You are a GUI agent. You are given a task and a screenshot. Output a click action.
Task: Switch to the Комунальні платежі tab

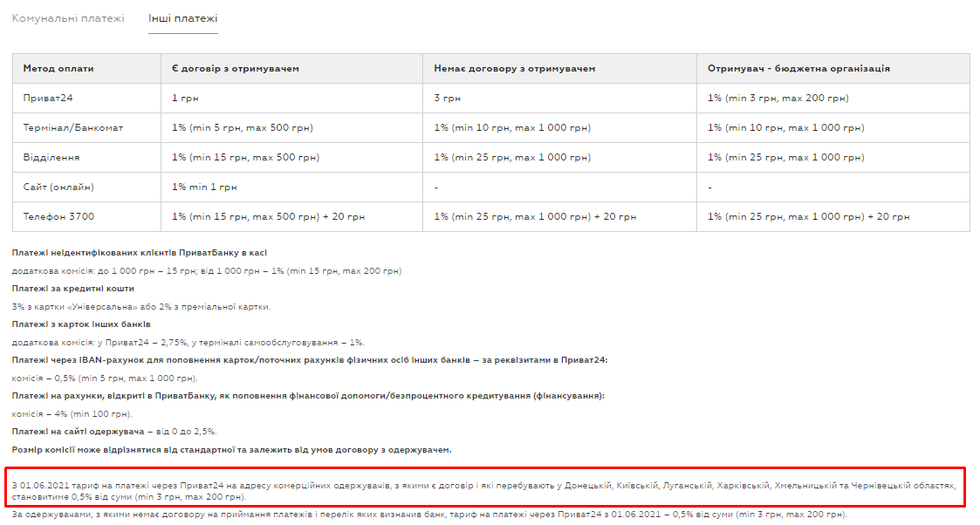pyautogui.click(x=68, y=18)
